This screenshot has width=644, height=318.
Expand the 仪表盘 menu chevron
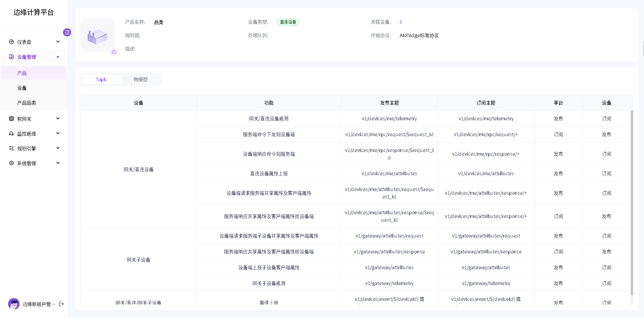coord(58,42)
